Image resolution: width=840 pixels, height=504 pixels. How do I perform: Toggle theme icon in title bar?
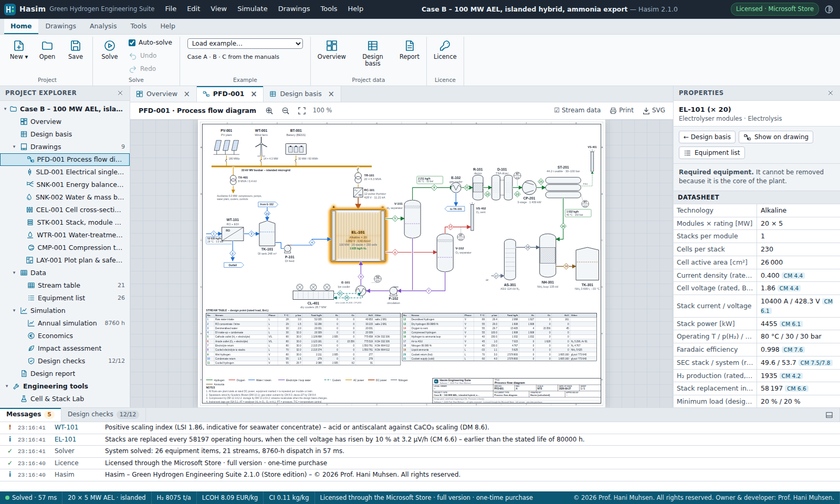[829, 9]
